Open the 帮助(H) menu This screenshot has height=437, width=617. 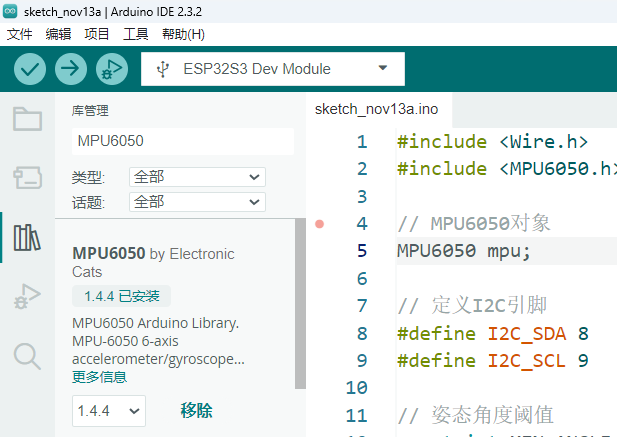click(183, 34)
